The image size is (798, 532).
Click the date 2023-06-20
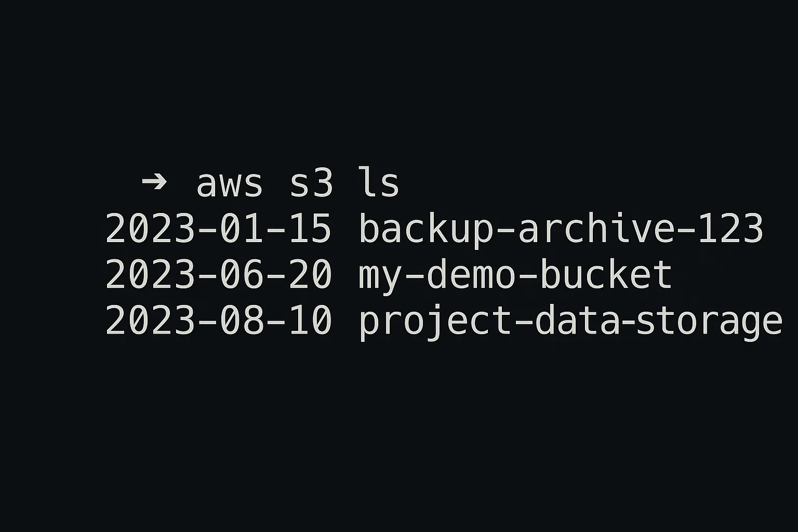[x=218, y=275]
